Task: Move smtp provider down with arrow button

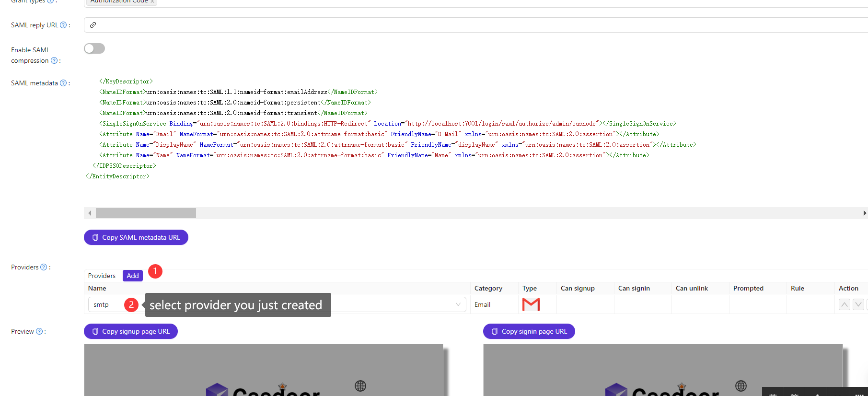Action: pyautogui.click(x=858, y=304)
